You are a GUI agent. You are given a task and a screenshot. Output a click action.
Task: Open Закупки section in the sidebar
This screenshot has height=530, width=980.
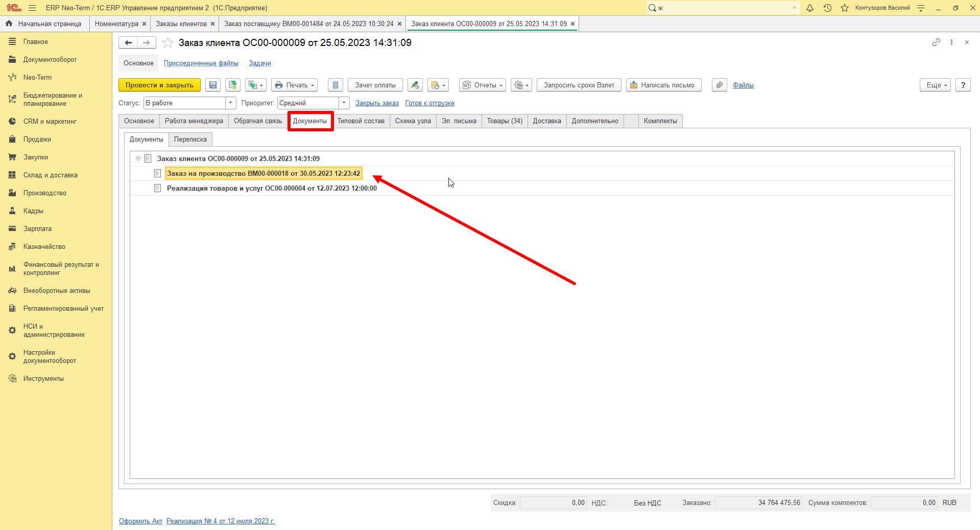(x=36, y=157)
